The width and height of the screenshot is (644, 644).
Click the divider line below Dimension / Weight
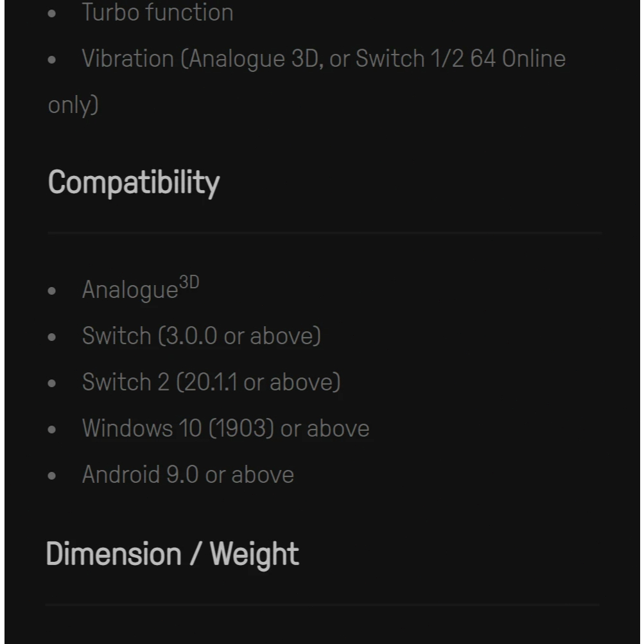pyautogui.click(x=322, y=604)
